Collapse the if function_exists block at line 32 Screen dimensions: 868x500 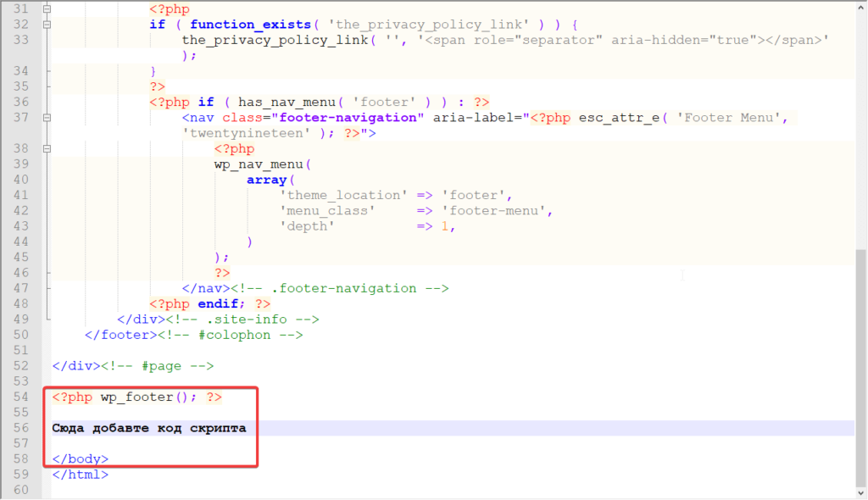(x=47, y=25)
